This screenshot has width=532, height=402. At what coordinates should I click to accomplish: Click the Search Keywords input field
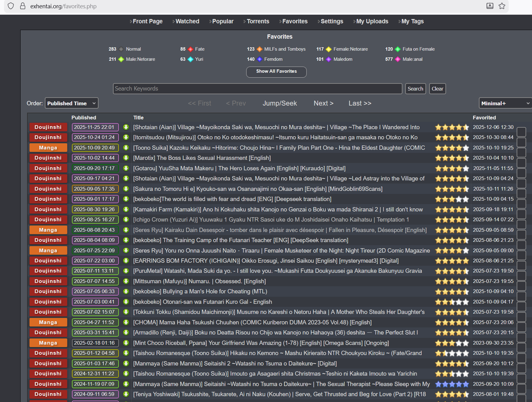pos(258,89)
